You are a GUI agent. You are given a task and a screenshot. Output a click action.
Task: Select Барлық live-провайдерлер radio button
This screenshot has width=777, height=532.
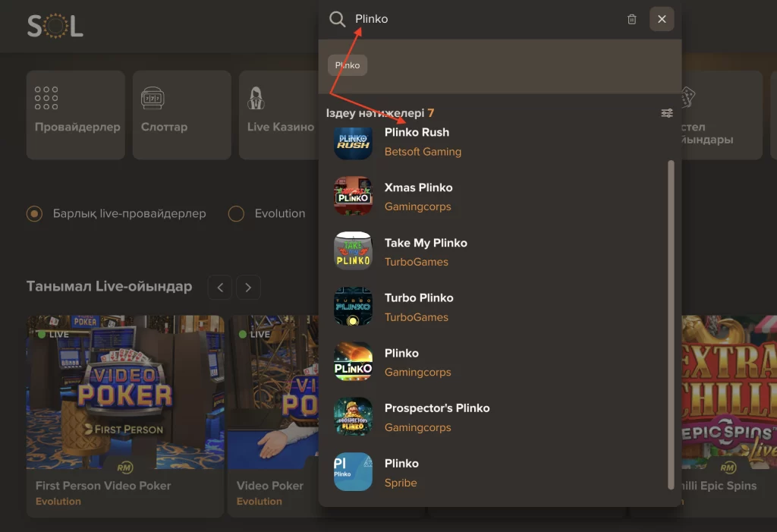34,214
